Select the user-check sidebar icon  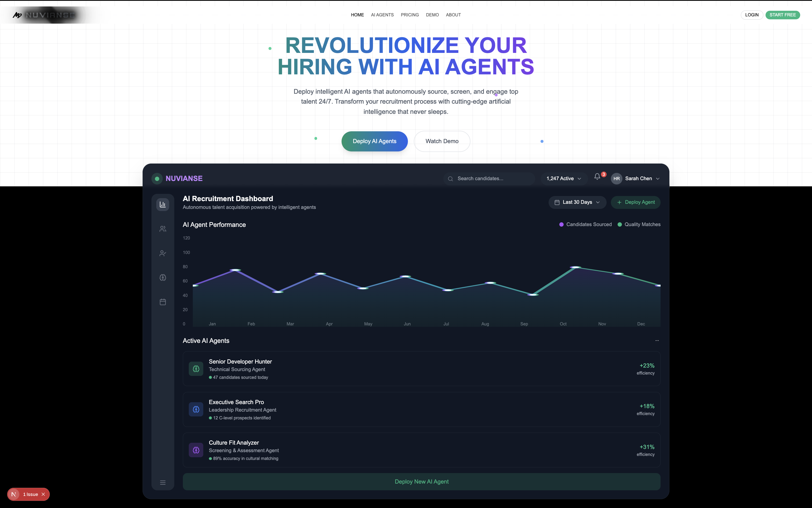point(163,253)
